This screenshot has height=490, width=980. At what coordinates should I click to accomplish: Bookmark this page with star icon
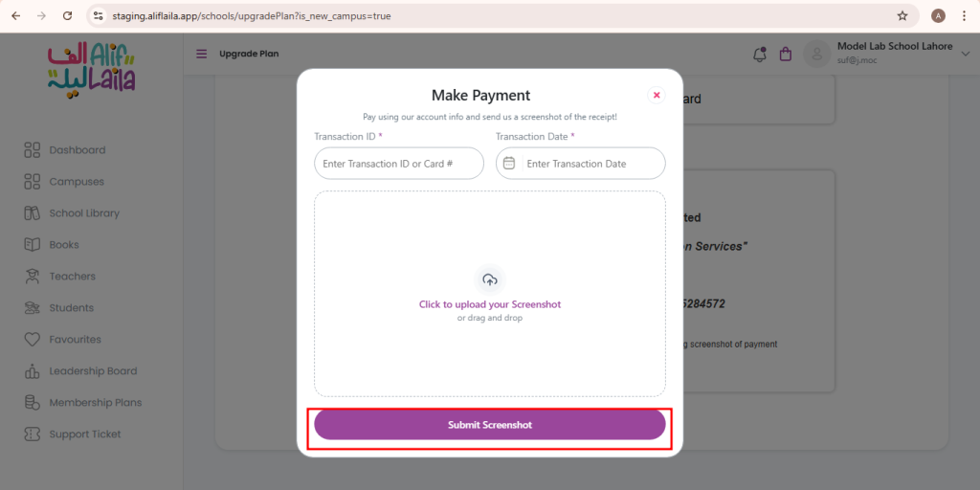click(902, 15)
